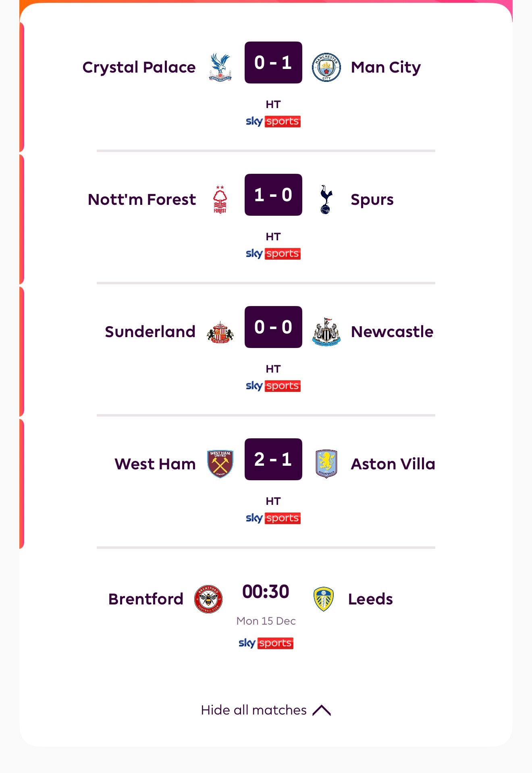Image resolution: width=532 pixels, height=773 pixels.
Task: Click the 00:30 Brentford kickoff time
Action: tap(266, 592)
